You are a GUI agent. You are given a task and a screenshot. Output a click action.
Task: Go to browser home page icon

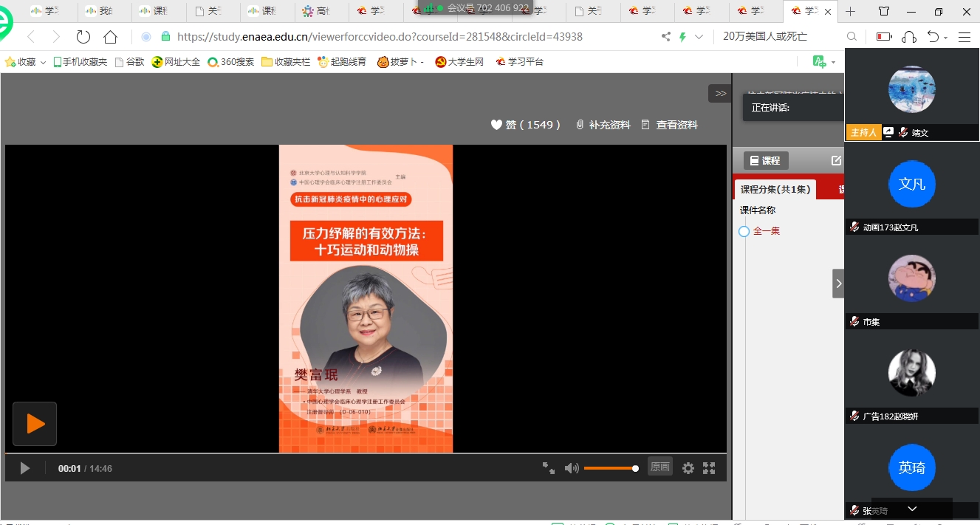click(x=111, y=37)
